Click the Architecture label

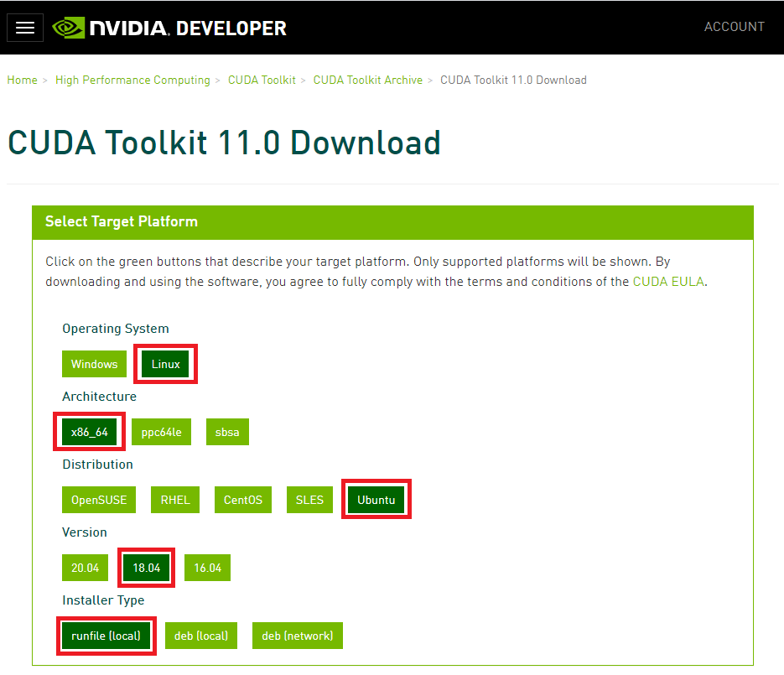[99, 397]
